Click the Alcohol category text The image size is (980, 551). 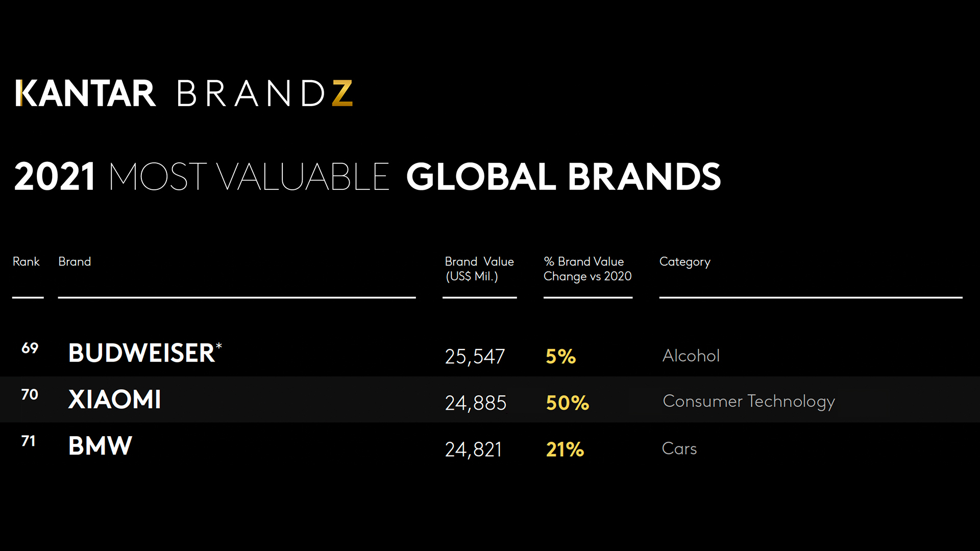click(691, 356)
